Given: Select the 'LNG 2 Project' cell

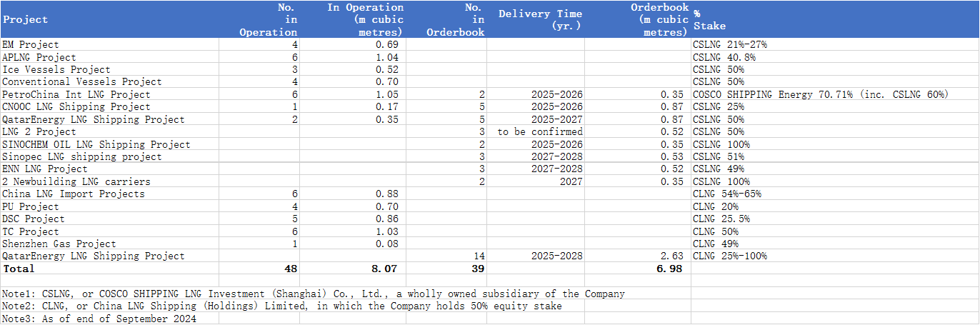Looking at the screenshot, I should pos(109,131).
